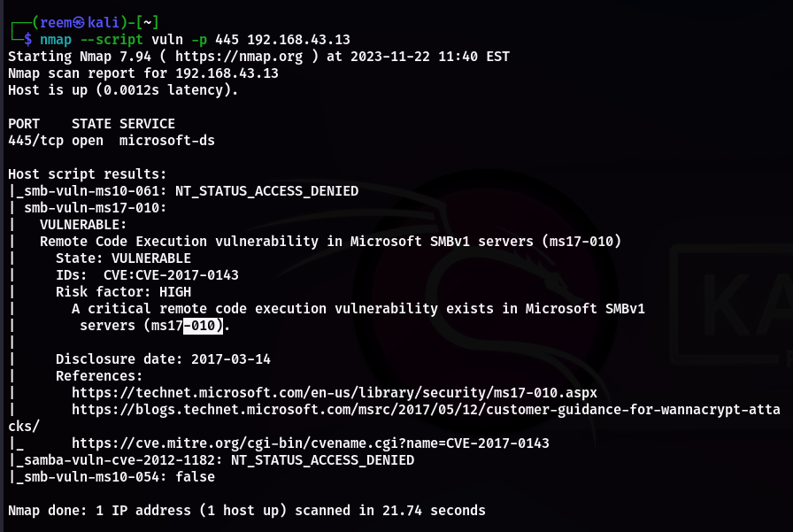Open the technet ms17-010.aspx reference link
The height and width of the screenshot is (532, 793).
pos(335,393)
